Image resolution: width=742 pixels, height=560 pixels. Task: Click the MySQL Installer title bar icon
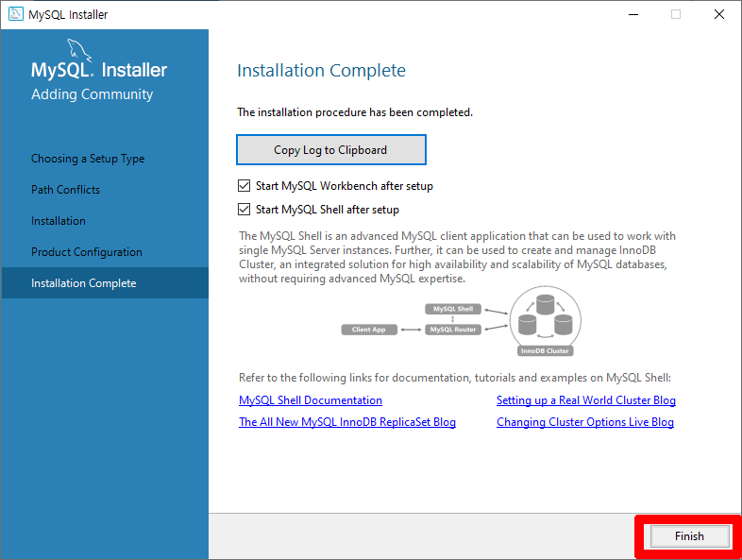16,14
